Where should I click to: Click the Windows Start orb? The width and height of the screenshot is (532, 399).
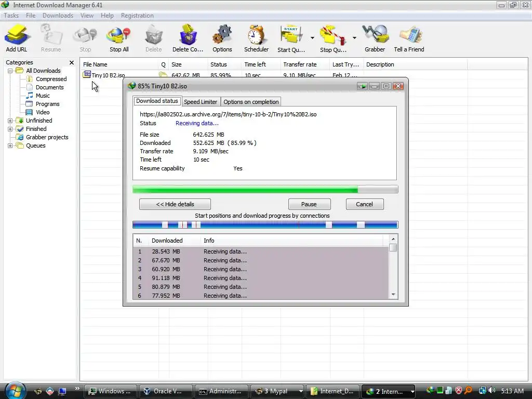pyautogui.click(x=15, y=391)
